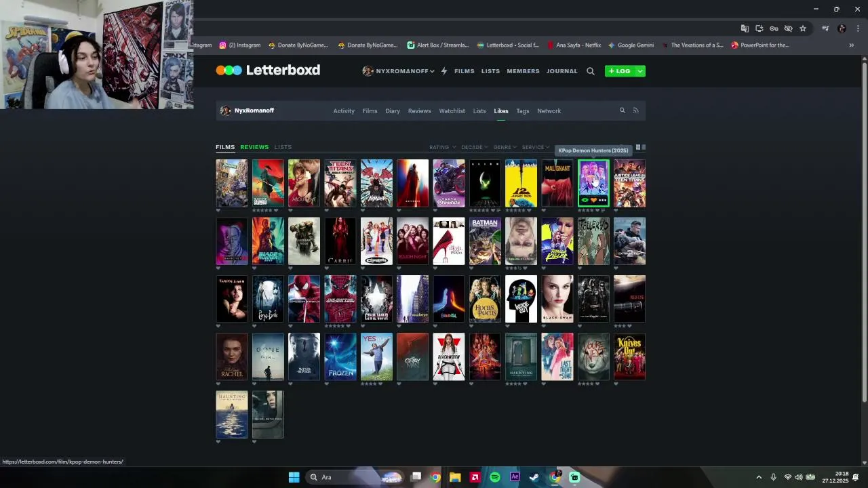This screenshot has height=488, width=868.
Task: Click the crossed-eye tracking protection icon
Action: [x=788, y=28]
